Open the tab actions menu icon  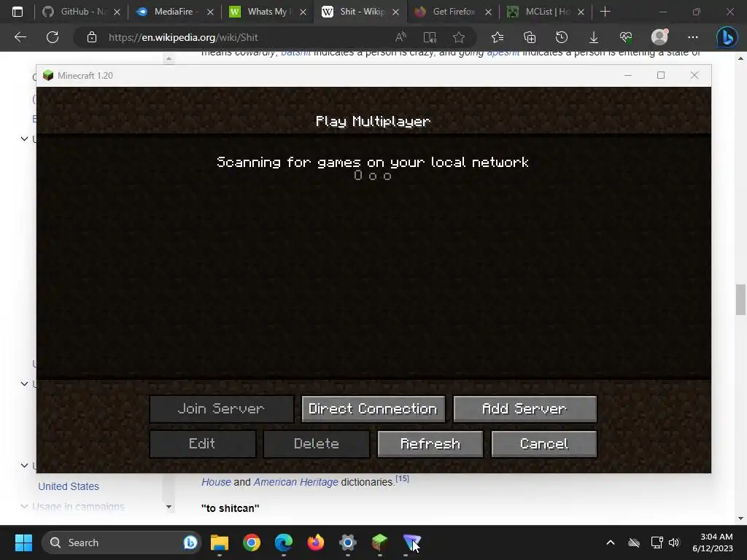click(x=18, y=12)
